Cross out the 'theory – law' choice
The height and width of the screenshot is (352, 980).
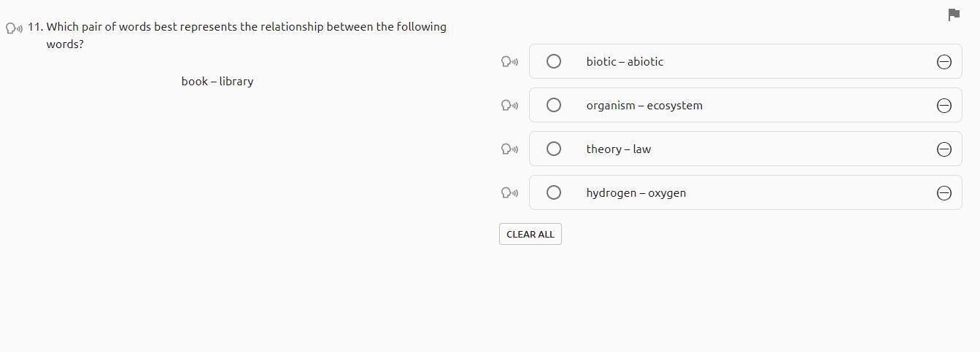944,149
